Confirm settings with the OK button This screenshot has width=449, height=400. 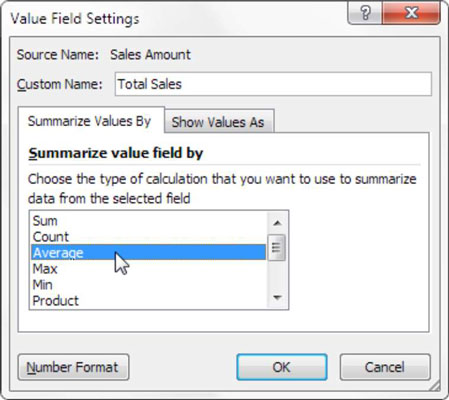click(x=282, y=367)
